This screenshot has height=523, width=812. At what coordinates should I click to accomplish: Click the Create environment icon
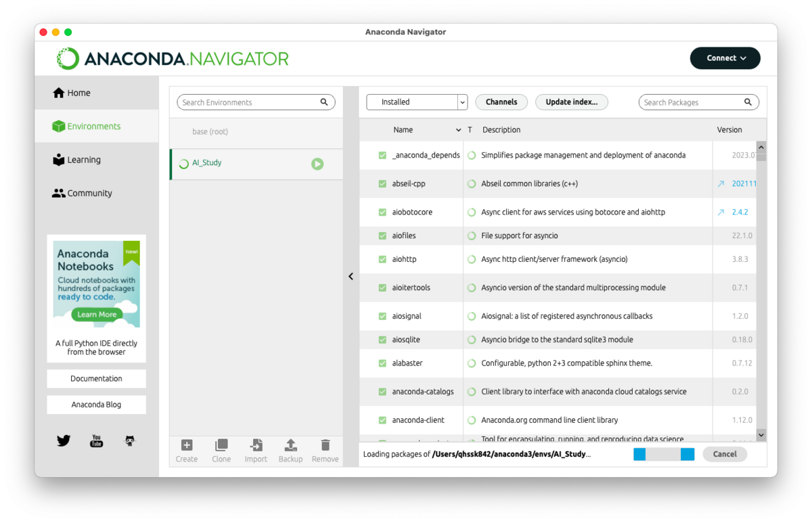point(187,445)
